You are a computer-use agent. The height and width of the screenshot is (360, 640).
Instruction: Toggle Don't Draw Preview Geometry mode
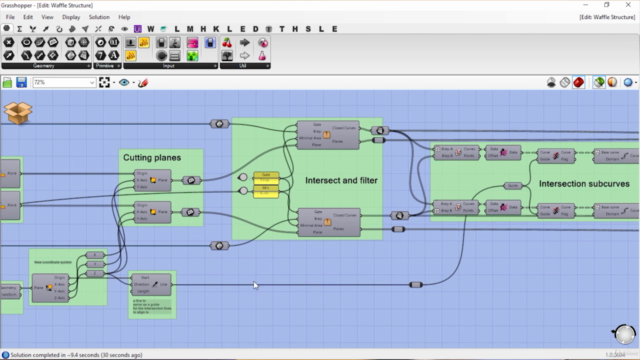551,82
